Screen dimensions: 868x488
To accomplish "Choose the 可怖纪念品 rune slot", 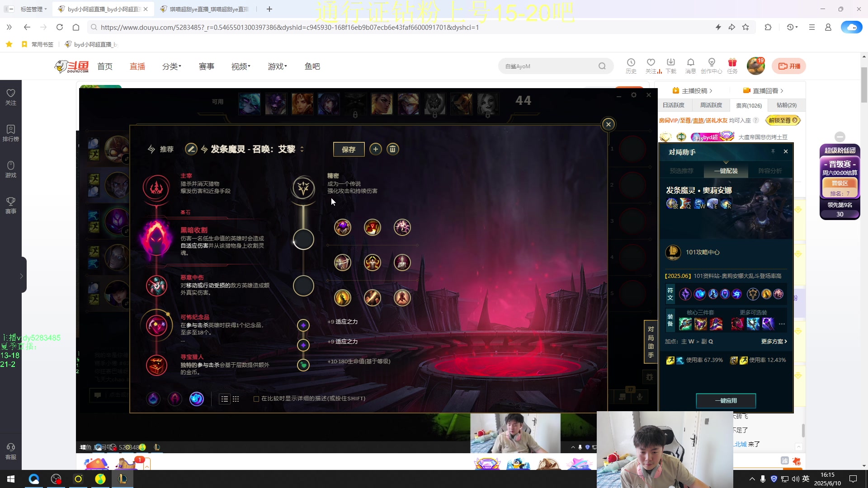I will pyautogui.click(x=156, y=325).
